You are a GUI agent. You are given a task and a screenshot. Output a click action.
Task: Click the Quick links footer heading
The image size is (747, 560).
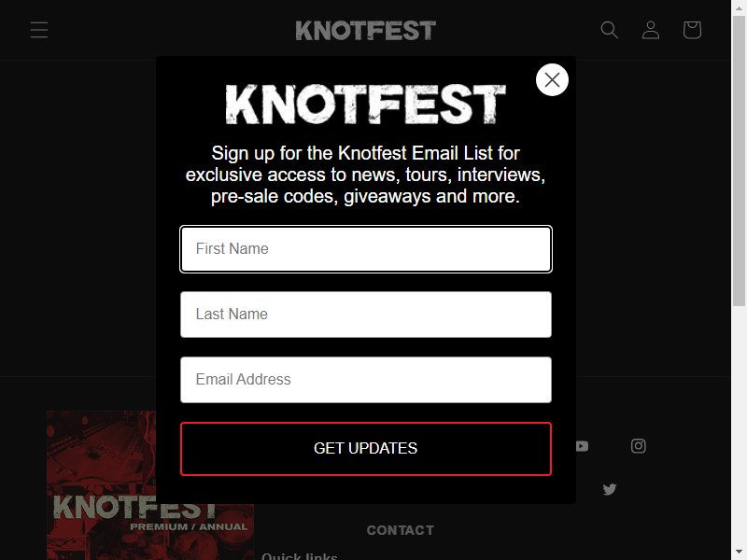point(300,556)
